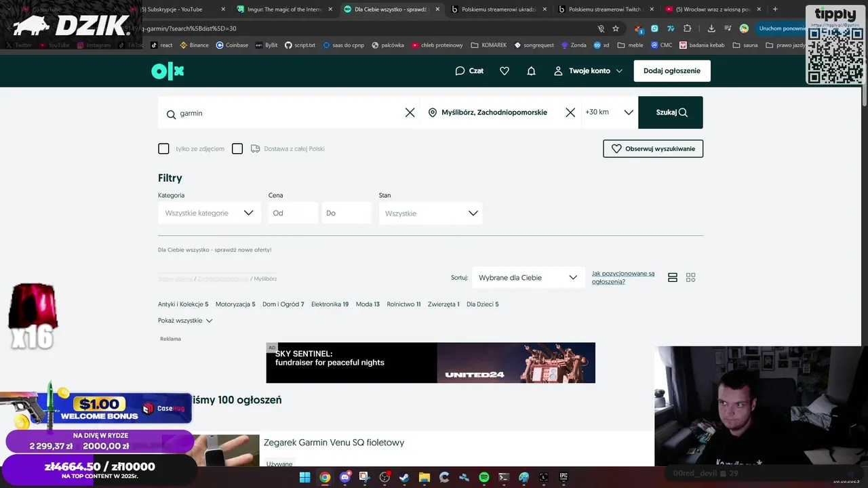868x488 pixels.
Task: Open the Kategoria 'Wszystkie kategorie' dropdown
Action: click(210, 213)
